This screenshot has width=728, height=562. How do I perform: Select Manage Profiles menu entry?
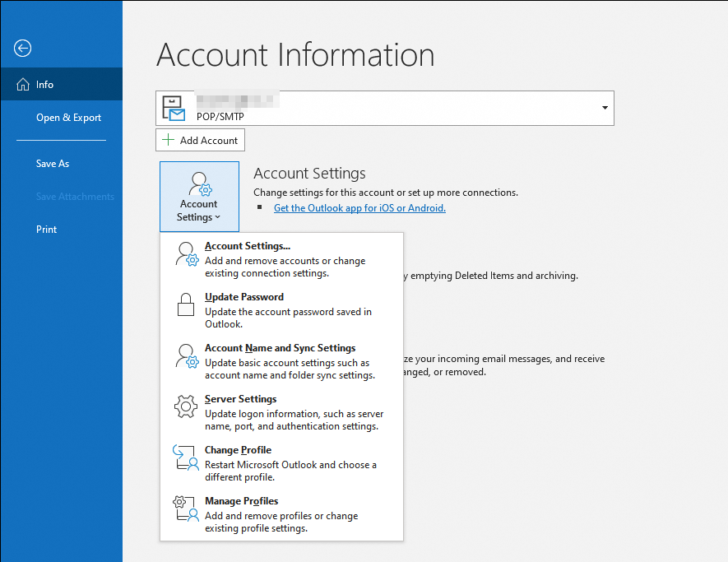pyautogui.click(x=281, y=514)
